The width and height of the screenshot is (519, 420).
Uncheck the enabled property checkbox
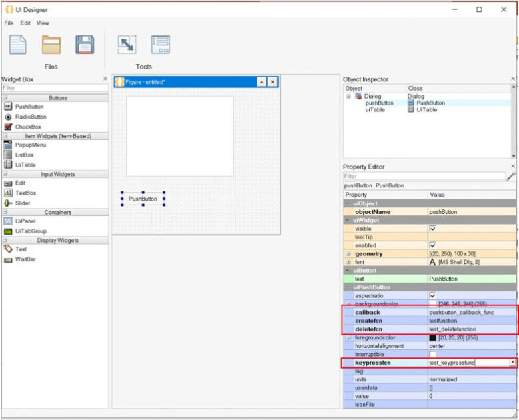click(432, 245)
